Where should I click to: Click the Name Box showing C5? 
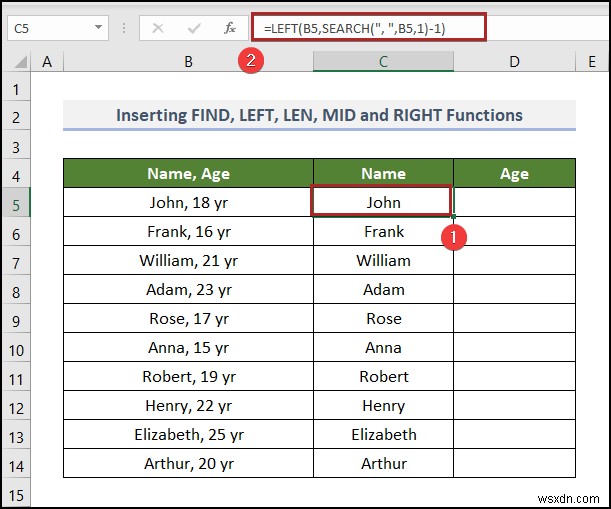(x=58, y=28)
